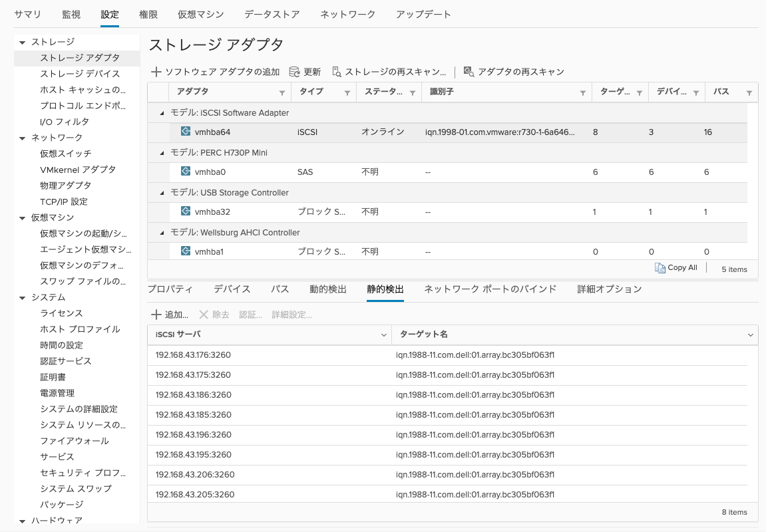The height and width of the screenshot is (532, 766).
Task: Open the タイプ column filter
Action: point(347,92)
